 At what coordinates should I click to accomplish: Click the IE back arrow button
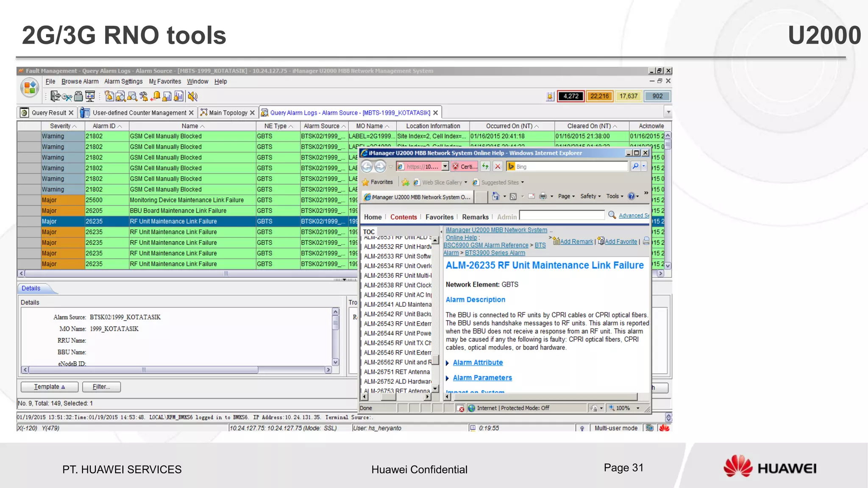(367, 166)
